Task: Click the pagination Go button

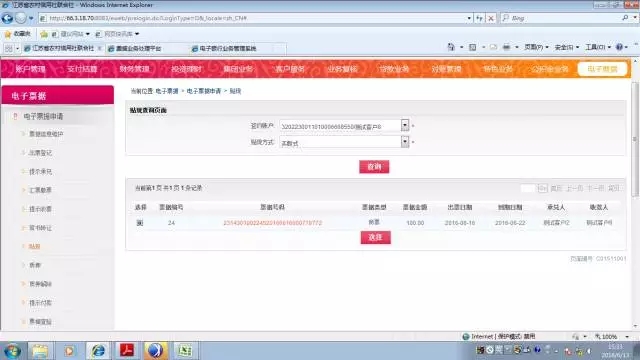Action: 542,188
